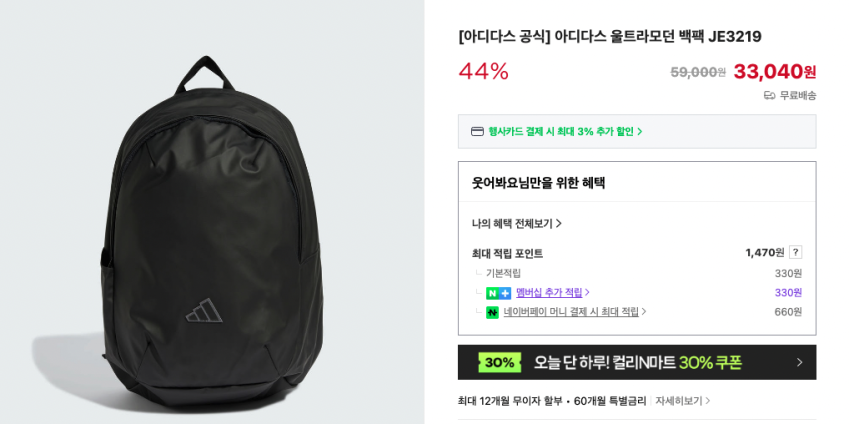849x424 pixels.
Task: Click the arrow on the black coupon banner
Action: click(800, 362)
